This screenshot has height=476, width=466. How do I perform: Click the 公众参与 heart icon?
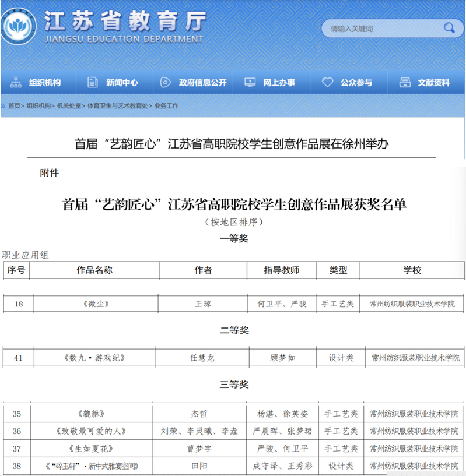[x=327, y=83]
